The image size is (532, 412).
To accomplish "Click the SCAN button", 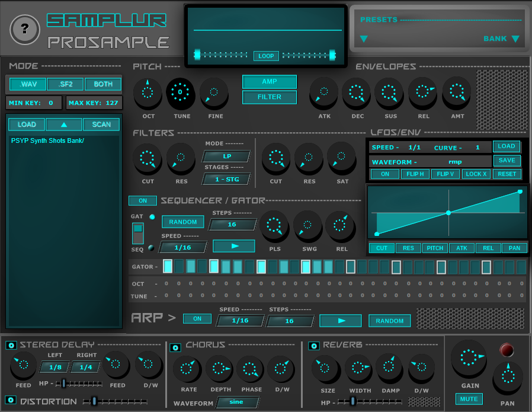I will pos(101,124).
